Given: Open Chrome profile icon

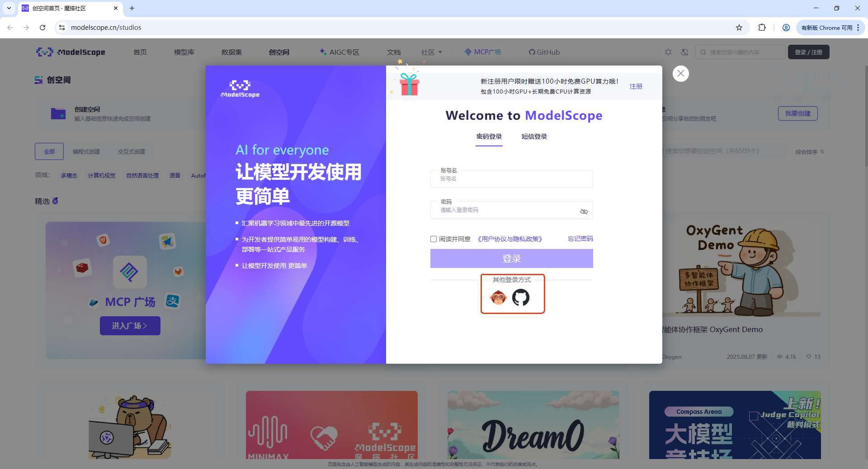Looking at the screenshot, I should (x=786, y=28).
